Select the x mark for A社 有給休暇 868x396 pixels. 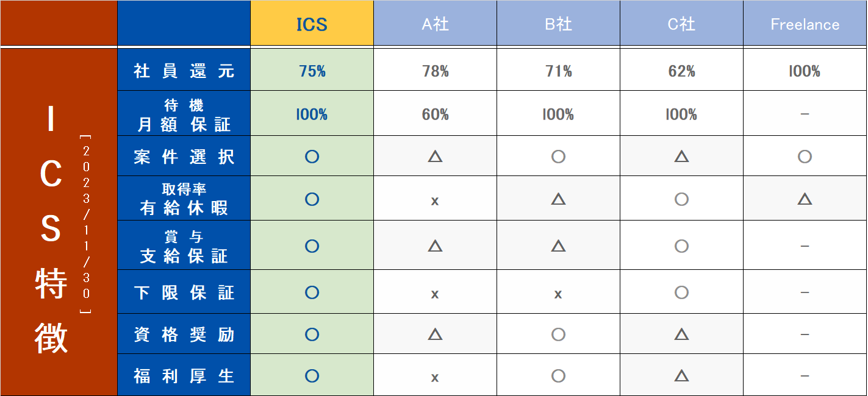435,200
